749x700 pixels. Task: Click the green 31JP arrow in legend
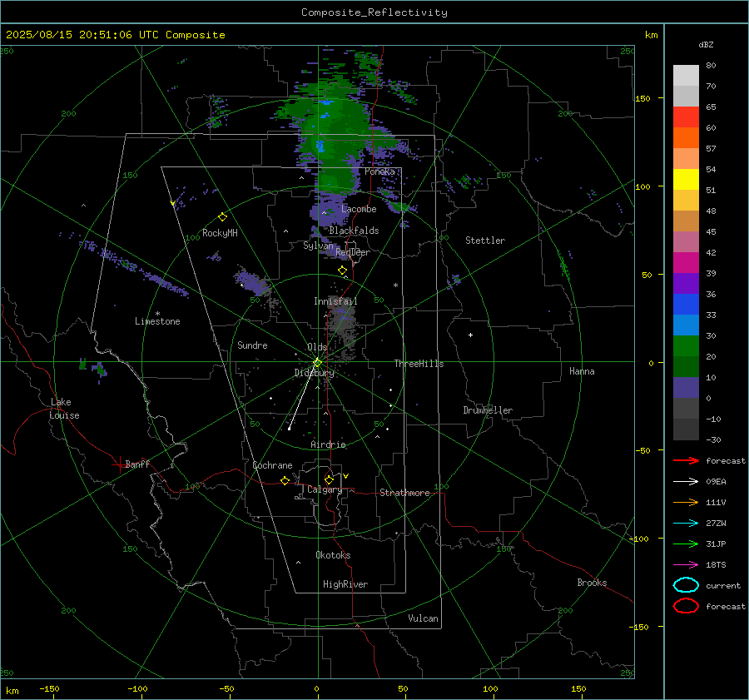click(686, 544)
